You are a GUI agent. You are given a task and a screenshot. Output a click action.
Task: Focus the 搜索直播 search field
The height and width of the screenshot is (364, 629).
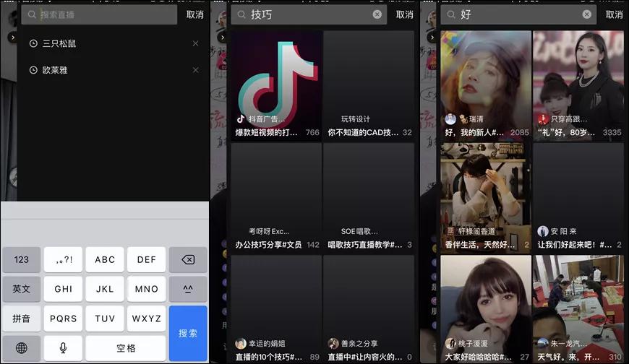click(99, 15)
